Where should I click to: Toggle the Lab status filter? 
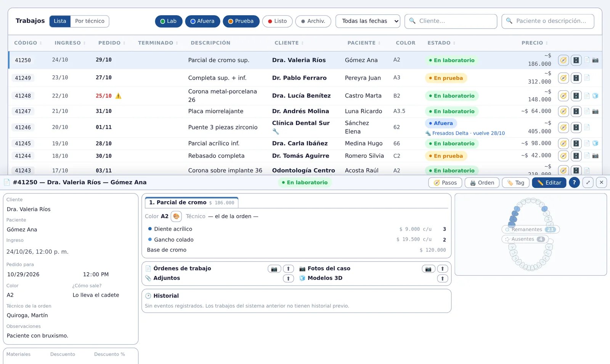click(169, 21)
